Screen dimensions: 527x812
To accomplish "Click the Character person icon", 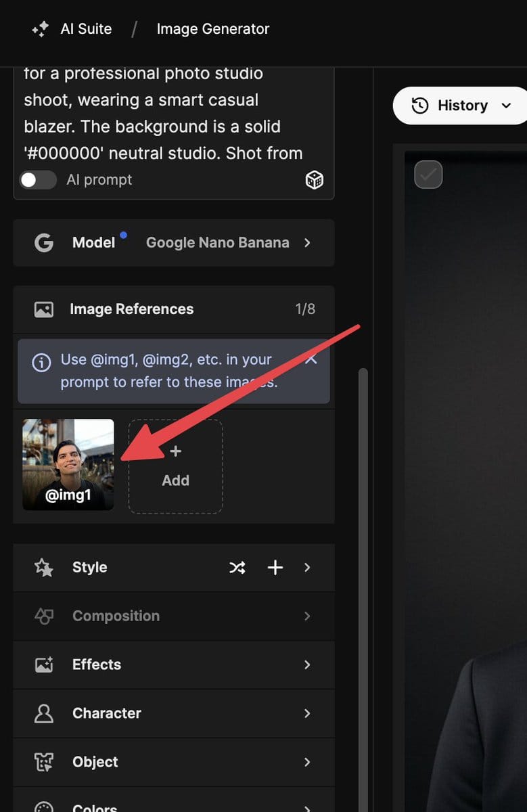I will click(44, 714).
